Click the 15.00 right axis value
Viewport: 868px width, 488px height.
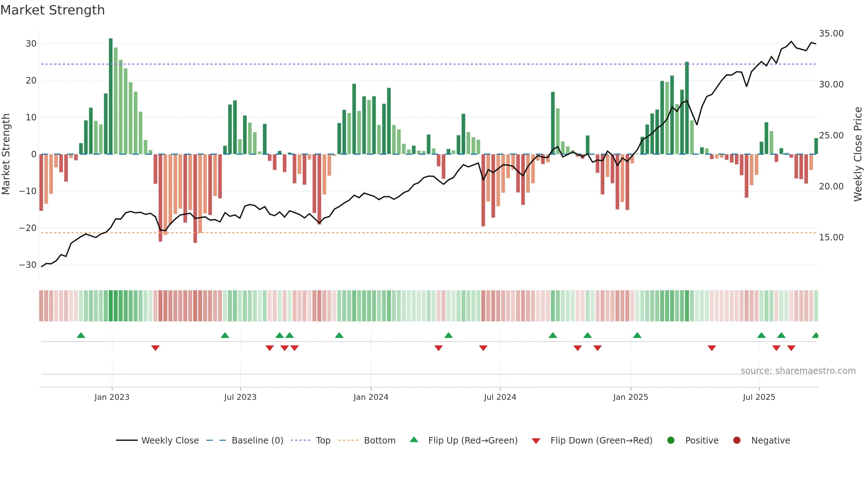coord(831,237)
